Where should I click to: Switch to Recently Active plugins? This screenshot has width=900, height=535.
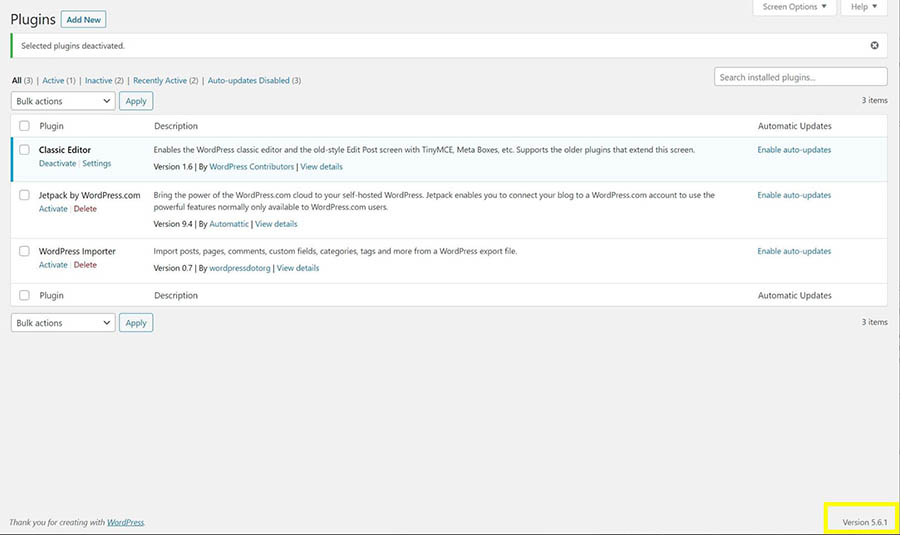click(160, 80)
